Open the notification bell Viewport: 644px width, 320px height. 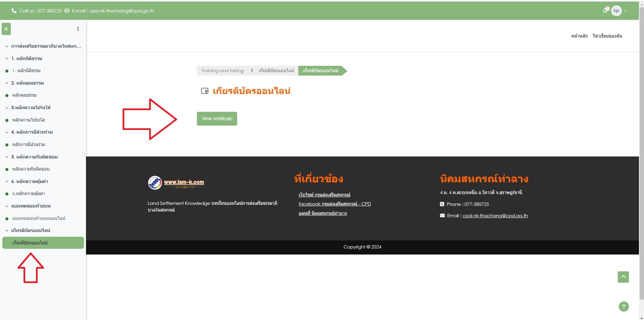pos(605,10)
